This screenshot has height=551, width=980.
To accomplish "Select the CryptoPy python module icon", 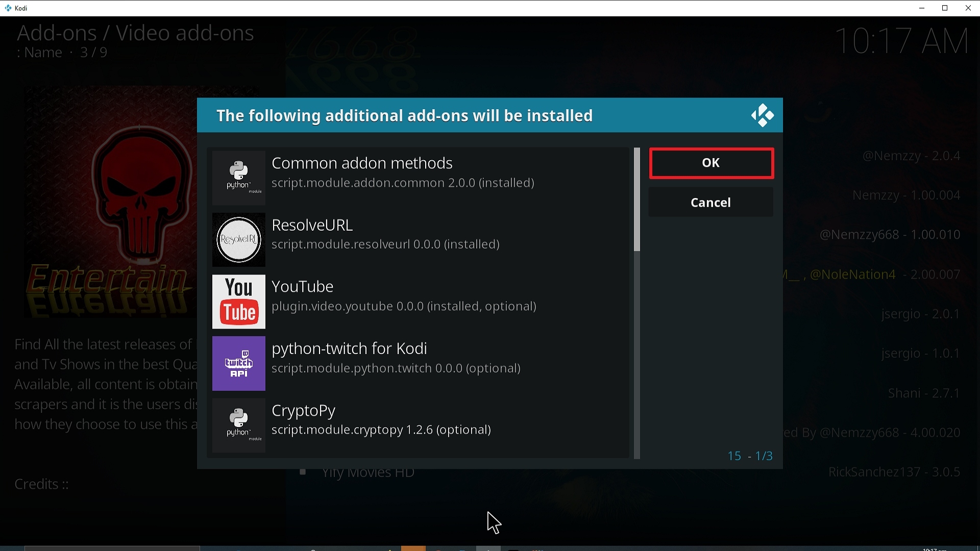I will tap(239, 425).
